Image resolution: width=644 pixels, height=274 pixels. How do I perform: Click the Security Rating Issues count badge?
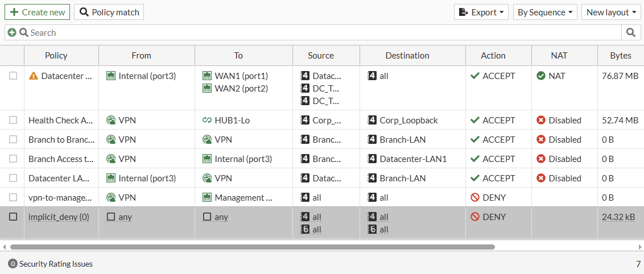(13, 264)
